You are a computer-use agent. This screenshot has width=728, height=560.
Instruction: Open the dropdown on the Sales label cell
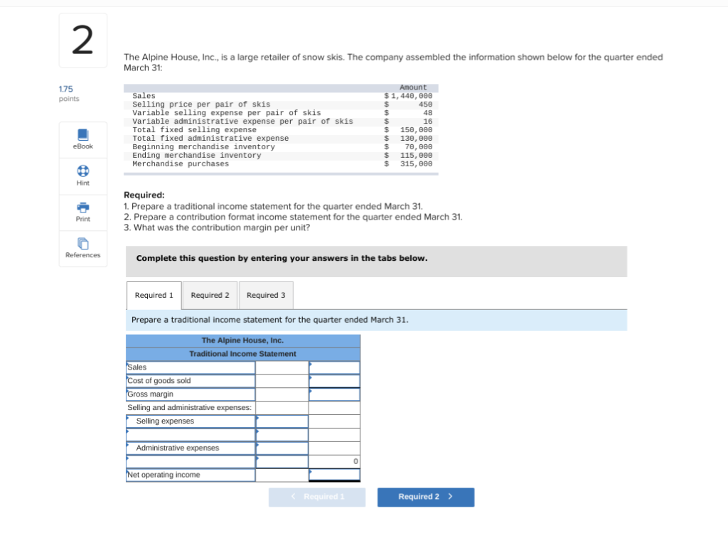pos(190,367)
